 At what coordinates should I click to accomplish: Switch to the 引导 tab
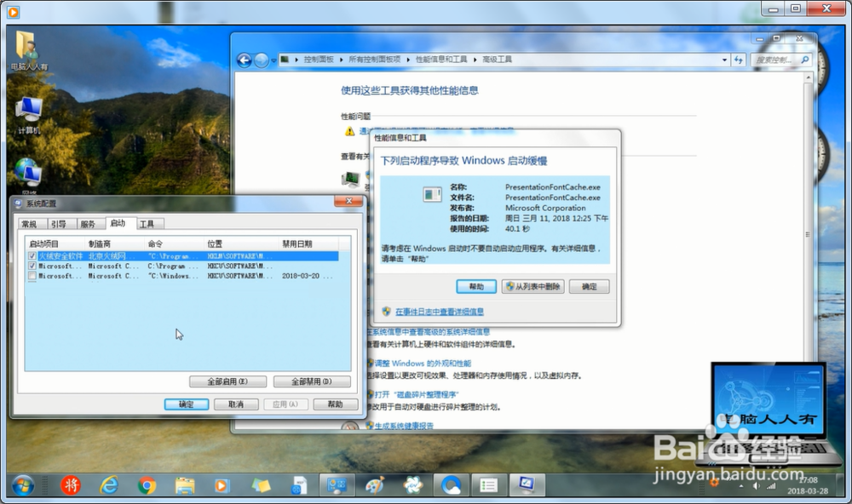tap(59, 224)
